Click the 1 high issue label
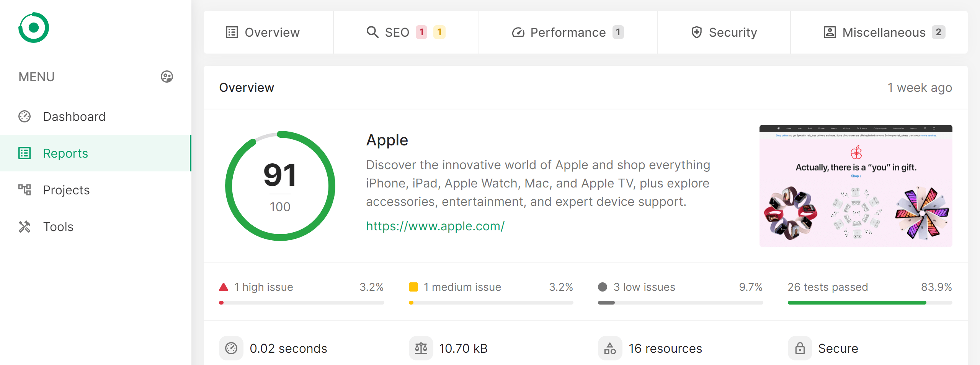The height and width of the screenshot is (365, 980). click(263, 287)
